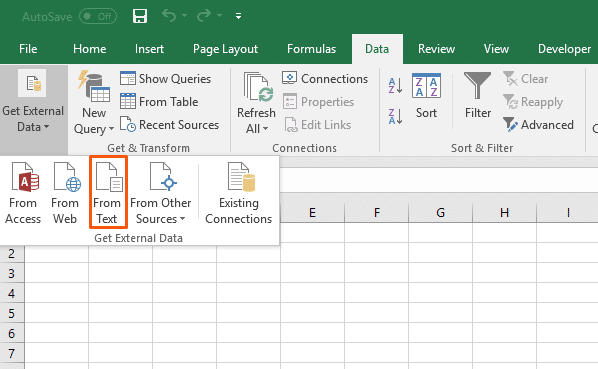This screenshot has width=598, height=369.
Task: Import data From Access
Action: 23,193
